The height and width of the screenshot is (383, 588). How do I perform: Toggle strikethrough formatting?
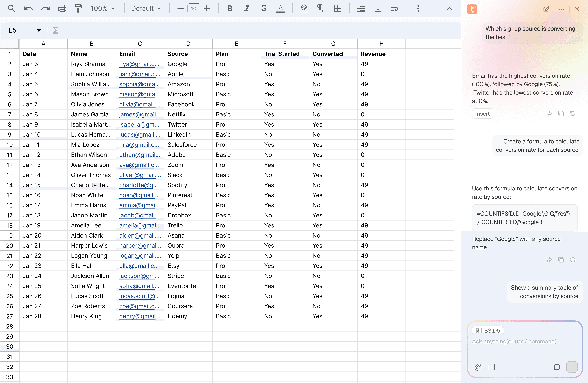(x=264, y=8)
